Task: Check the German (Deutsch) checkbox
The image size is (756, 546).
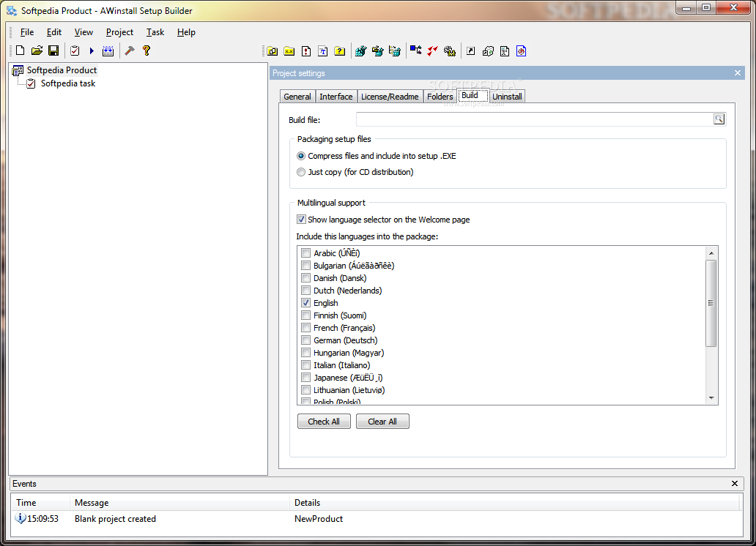Action: tap(305, 340)
